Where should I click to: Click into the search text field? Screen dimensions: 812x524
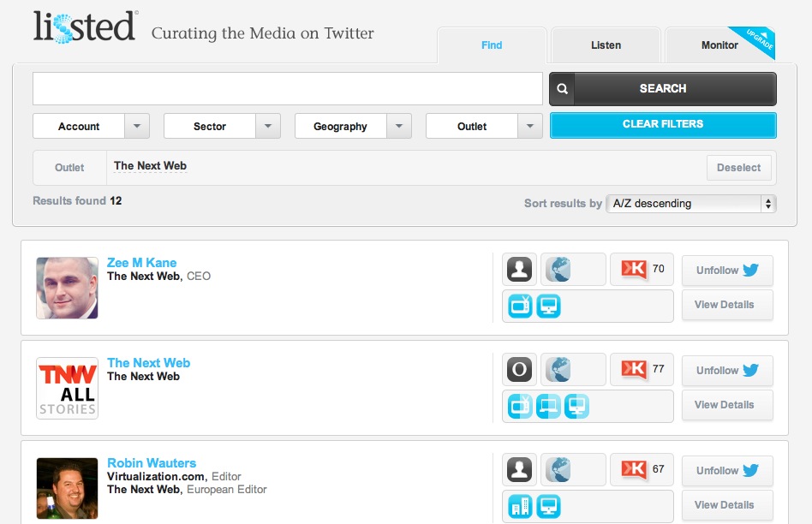287,89
